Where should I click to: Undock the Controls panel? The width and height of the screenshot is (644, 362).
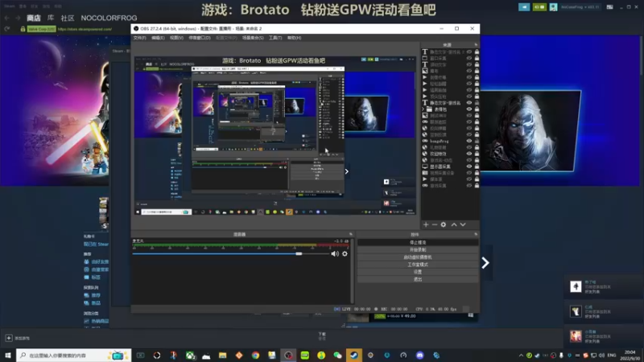coord(476,234)
